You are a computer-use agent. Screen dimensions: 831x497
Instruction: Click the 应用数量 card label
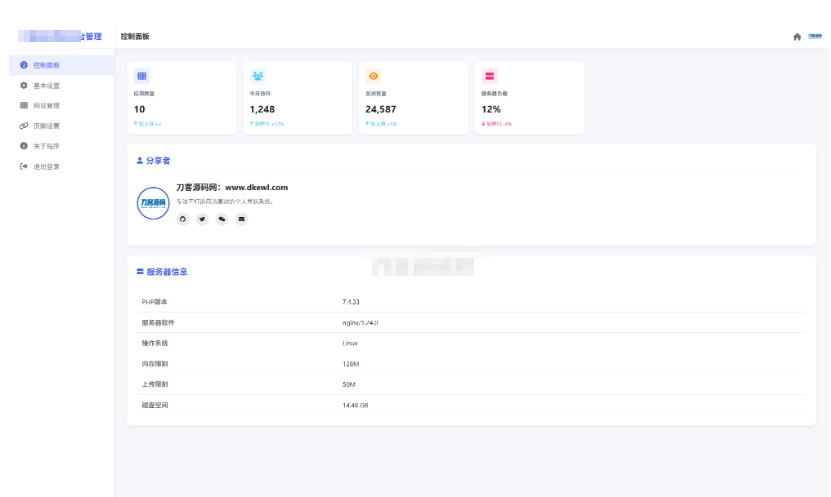pos(144,93)
